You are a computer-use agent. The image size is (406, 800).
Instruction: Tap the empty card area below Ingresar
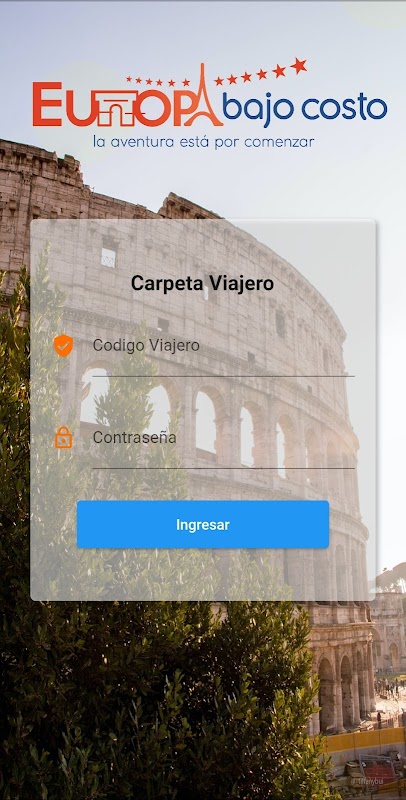202,574
